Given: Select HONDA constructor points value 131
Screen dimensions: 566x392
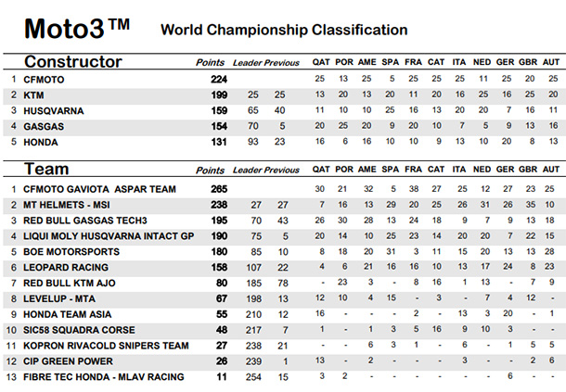Looking at the screenshot, I should point(219,142).
